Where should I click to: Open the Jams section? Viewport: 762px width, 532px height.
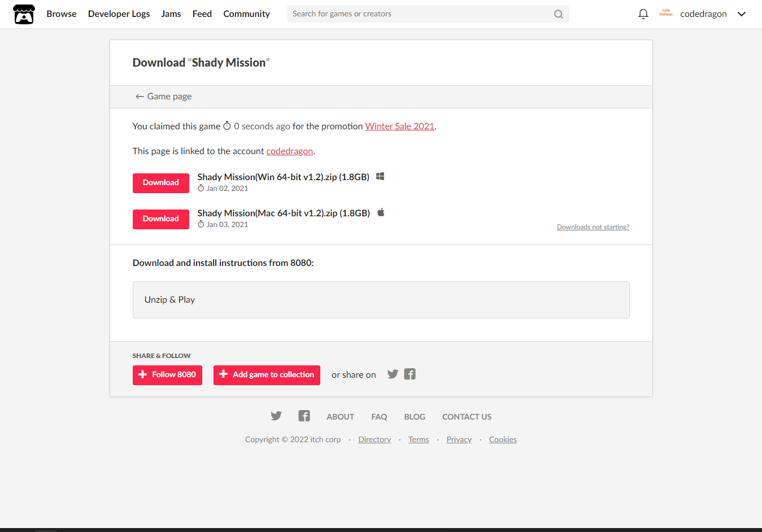(x=171, y=14)
